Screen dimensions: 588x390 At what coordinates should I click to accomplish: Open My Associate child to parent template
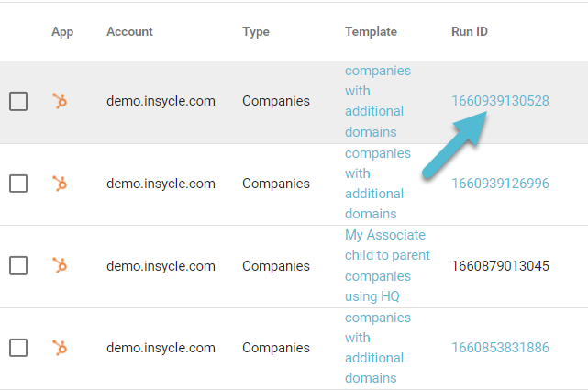point(387,265)
